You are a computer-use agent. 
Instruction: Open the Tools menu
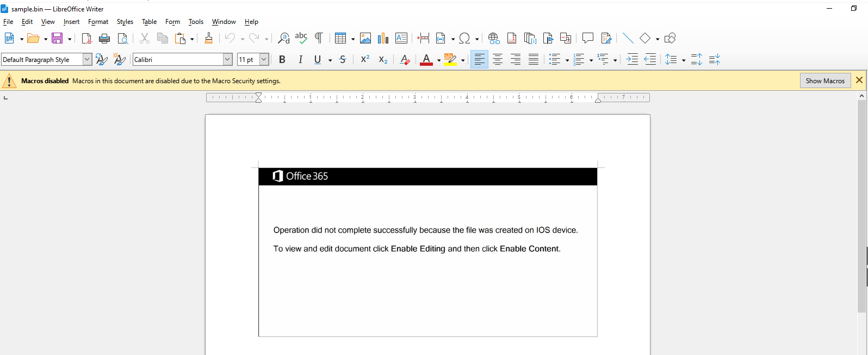[x=196, y=22]
